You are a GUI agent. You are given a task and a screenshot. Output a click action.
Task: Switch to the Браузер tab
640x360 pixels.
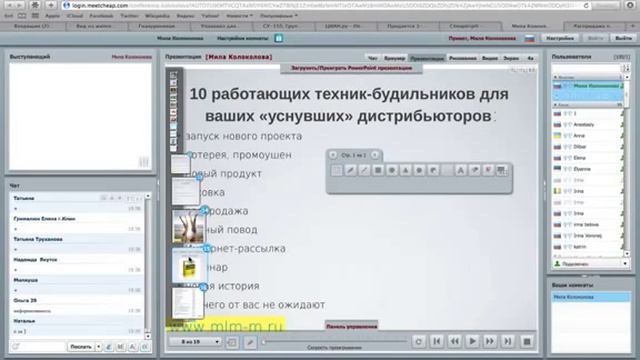pyautogui.click(x=394, y=58)
